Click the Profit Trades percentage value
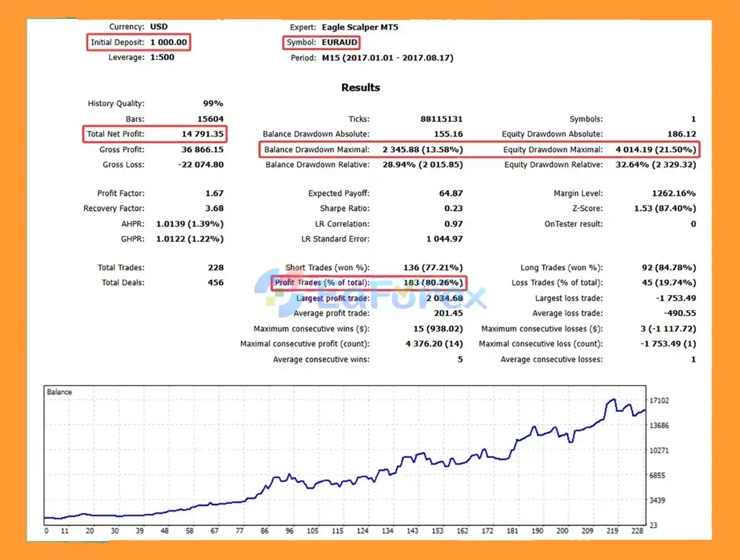 (x=433, y=283)
